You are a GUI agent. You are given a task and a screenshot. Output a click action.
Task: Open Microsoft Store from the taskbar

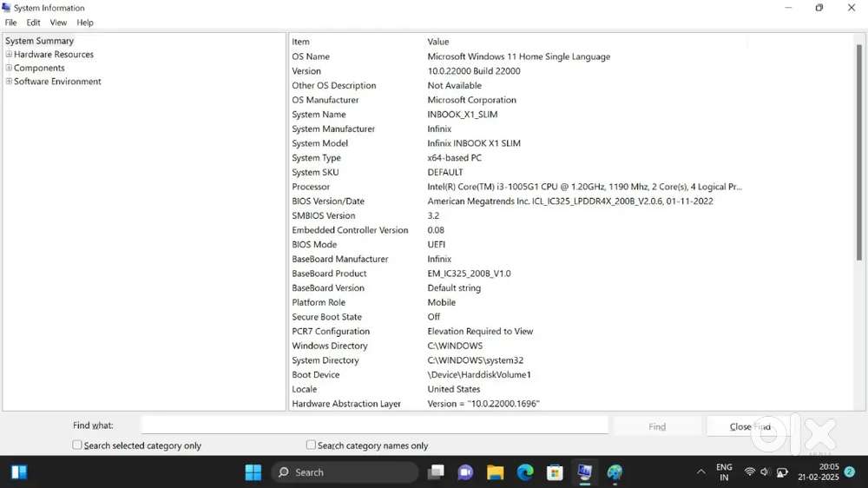(x=555, y=472)
